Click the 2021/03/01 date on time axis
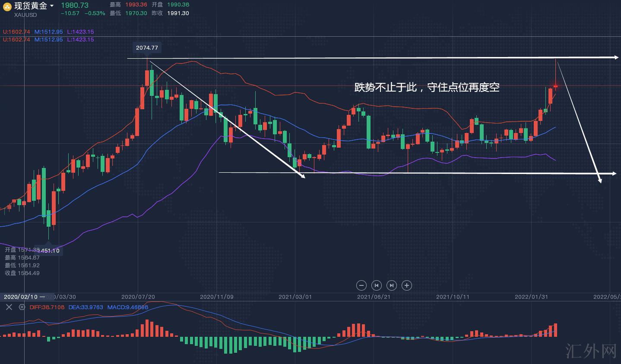This screenshot has width=621, height=364. click(x=295, y=297)
